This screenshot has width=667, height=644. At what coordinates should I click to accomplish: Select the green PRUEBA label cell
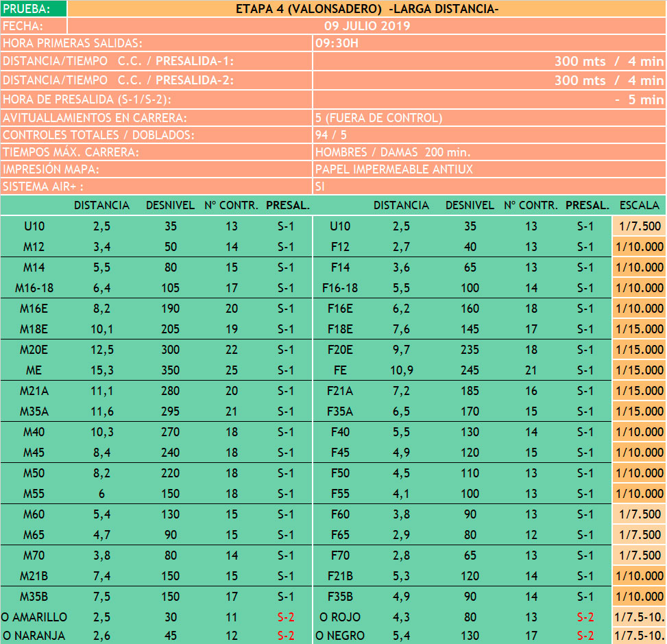tap(34, 9)
